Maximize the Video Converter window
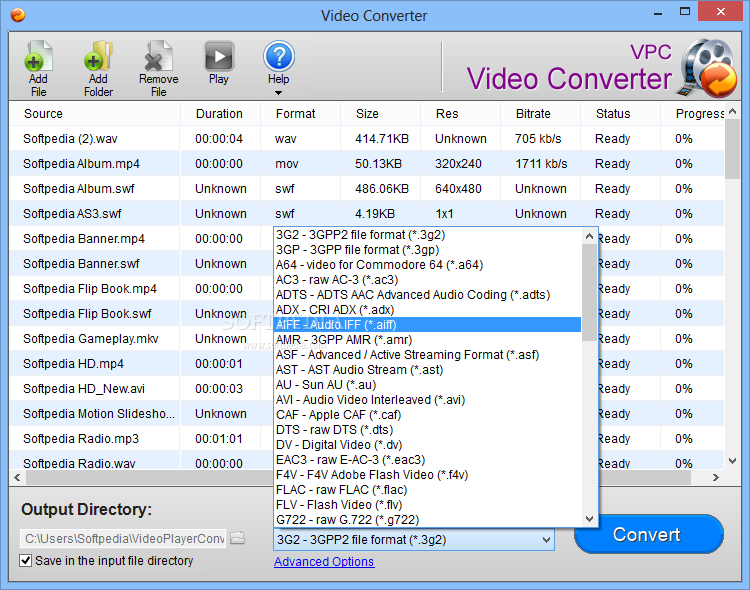The width and height of the screenshot is (750, 590). coord(685,11)
